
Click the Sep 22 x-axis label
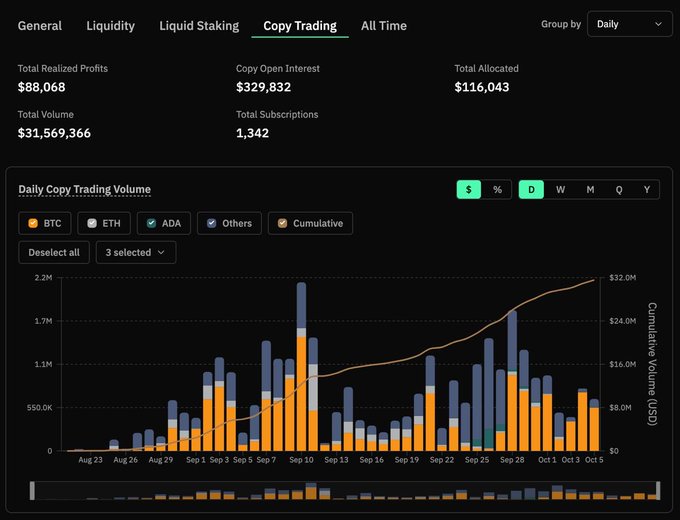442,460
